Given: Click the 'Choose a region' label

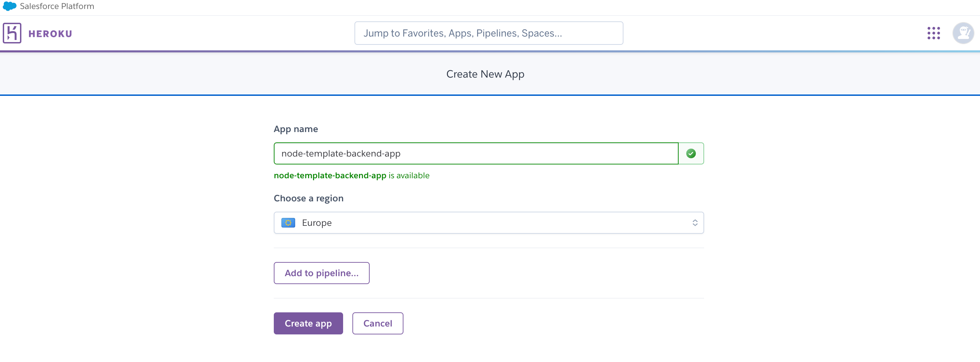Looking at the screenshot, I should click(308, 198).
